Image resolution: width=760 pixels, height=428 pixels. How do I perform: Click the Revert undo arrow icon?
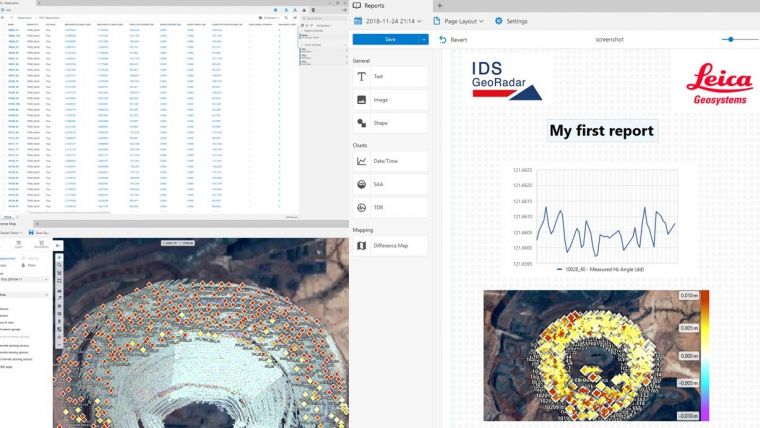tap(443, 40)
